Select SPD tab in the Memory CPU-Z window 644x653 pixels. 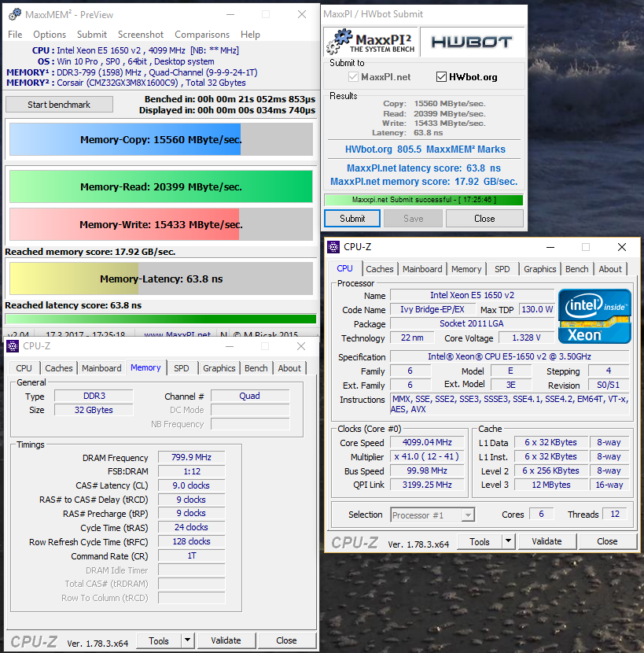point(182,368)
